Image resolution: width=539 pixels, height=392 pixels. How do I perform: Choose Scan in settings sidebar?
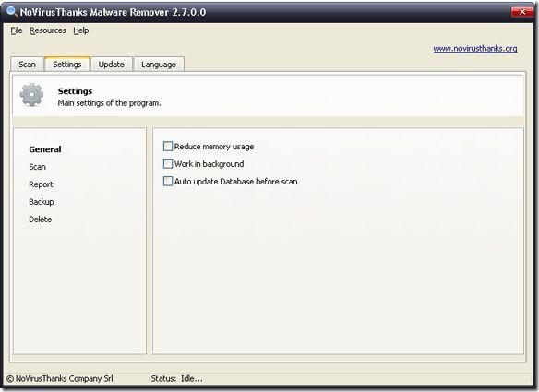37,167
